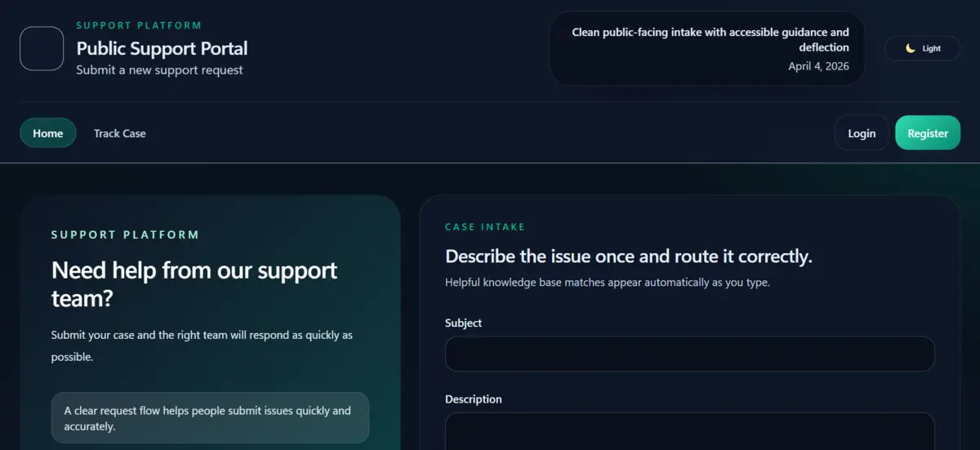
Task: Click the moon icon in theme button
Action: tap(911, 48)
